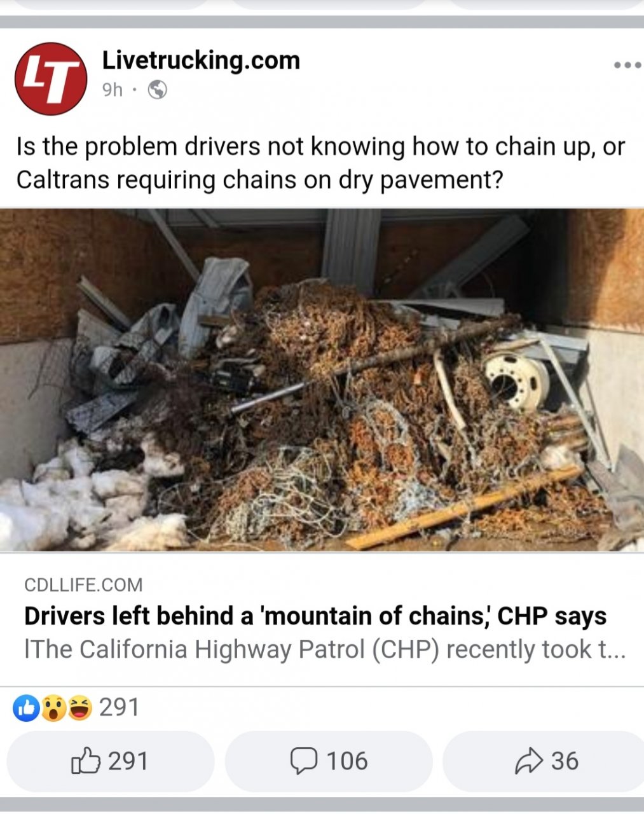Image resolution: width=644 pixels, height=814 pixels.
Task: Open the Livetrucking.com LT profile logo
Action: click(x=51, y=78)
